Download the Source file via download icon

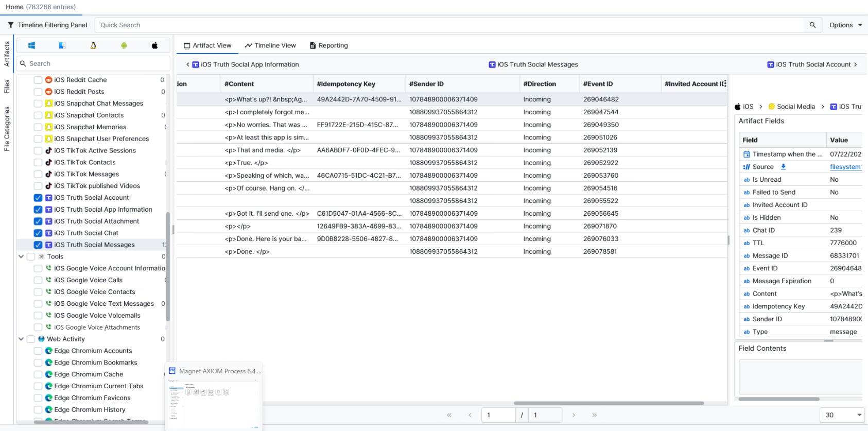[783, 167]
